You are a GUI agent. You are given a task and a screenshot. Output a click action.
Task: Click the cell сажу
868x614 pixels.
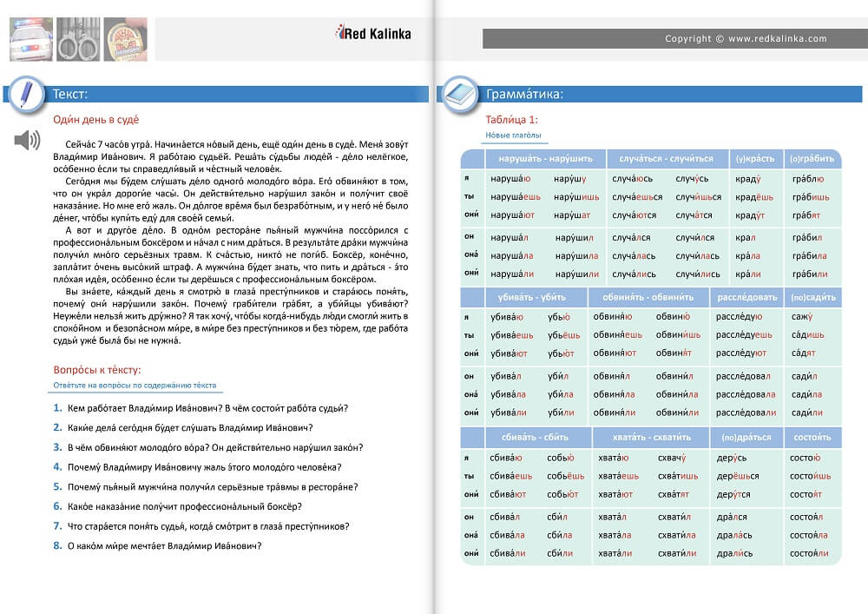pos(801,317)
